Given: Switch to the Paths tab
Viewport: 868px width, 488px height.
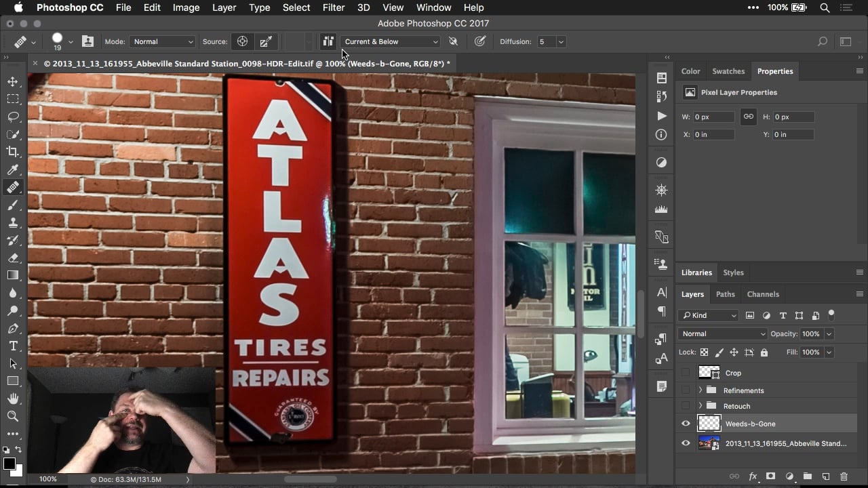Looking at the screenshot, I should click(x=725, y=294).
